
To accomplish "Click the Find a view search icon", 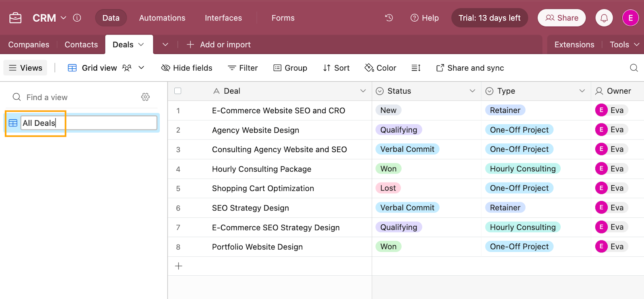I will [x=17, y=97].
